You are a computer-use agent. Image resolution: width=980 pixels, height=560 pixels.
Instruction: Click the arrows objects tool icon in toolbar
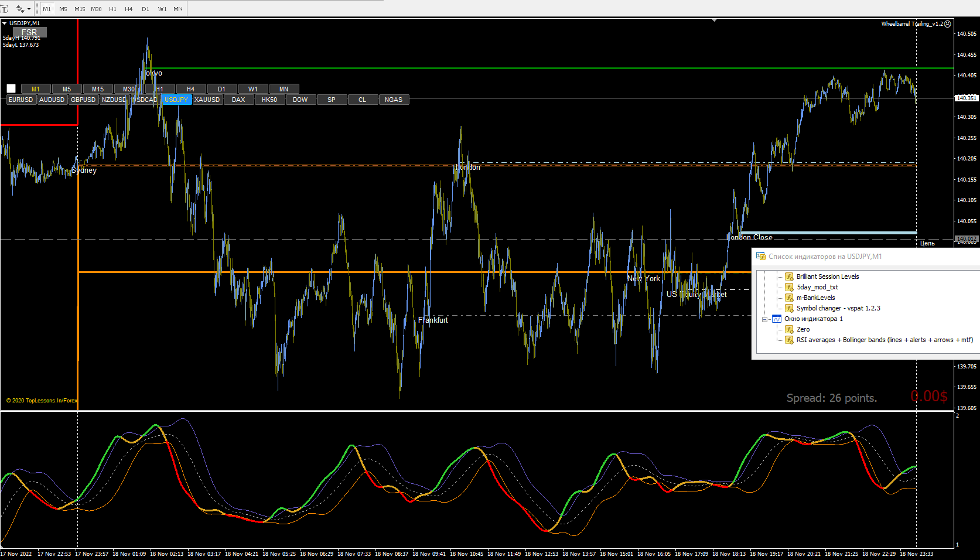pyautogui.click(x=20, y=9)
